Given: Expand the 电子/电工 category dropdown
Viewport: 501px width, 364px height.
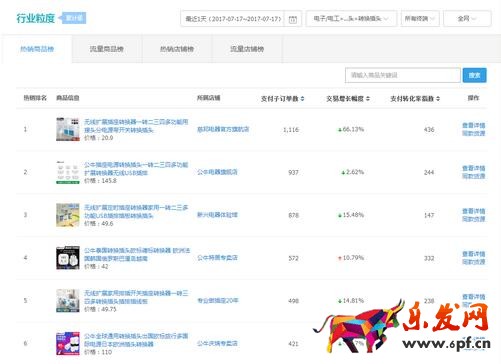Looking at the screenshot, I should pyautogui.click(x=351, y=19).
